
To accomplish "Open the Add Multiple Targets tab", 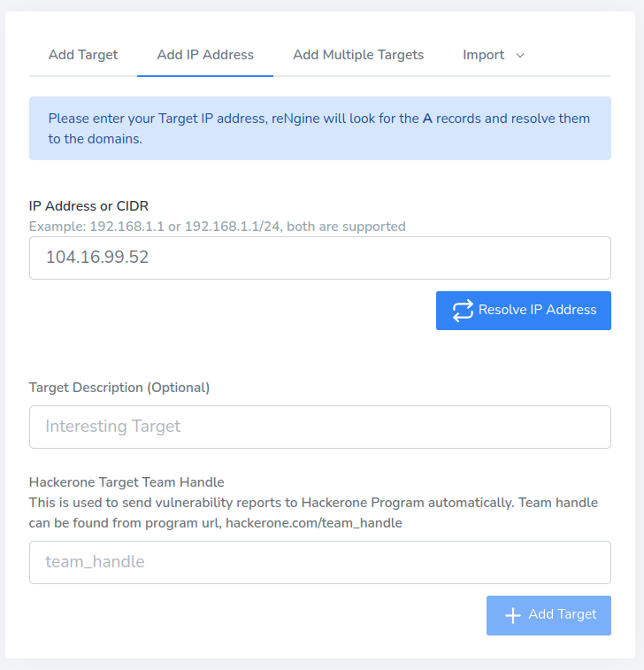I will [358, 55].
